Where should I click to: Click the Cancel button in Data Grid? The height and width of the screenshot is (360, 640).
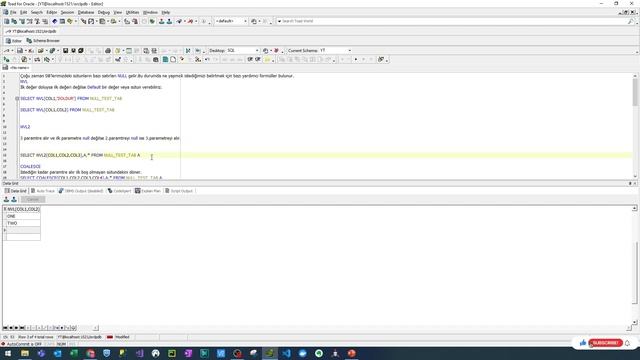(33, 200)
